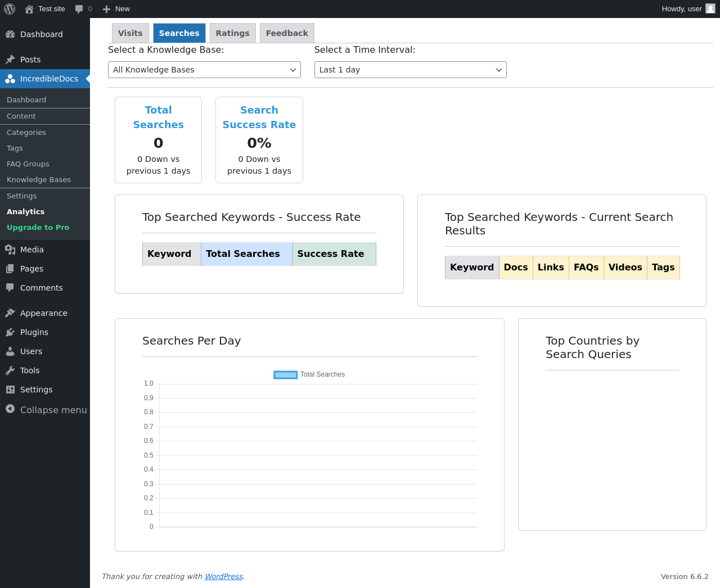Click the WordPress footer link
Image resolution: width=720 pixels, height=588 pixels.
coord(223,576)
